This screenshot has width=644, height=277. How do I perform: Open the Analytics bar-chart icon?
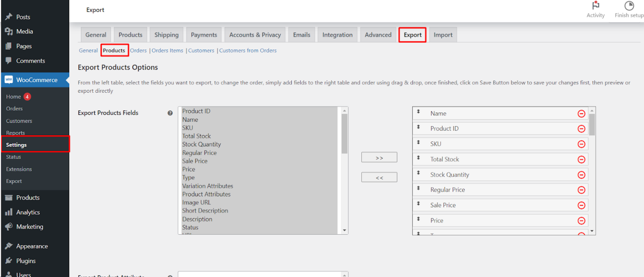coord(9,212)
